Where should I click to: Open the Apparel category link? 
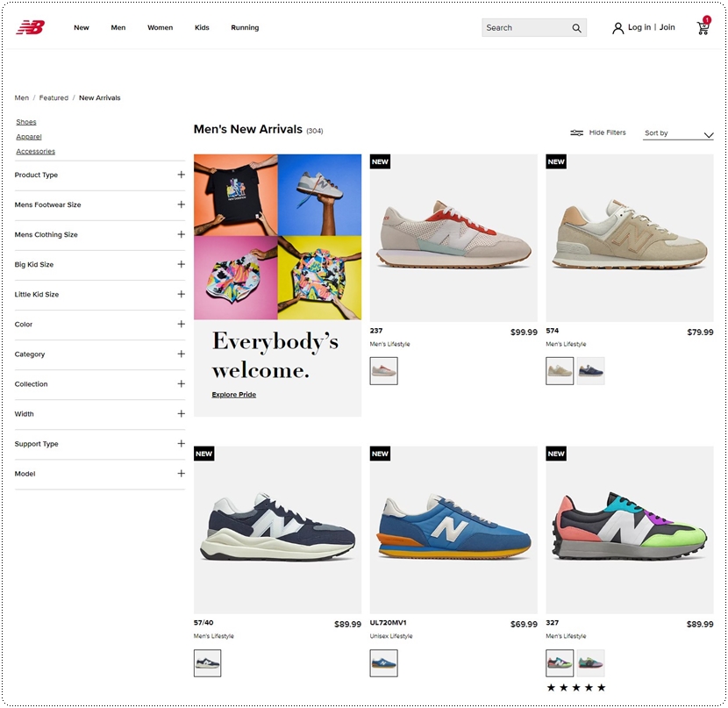pyautogui.click(x=29, y=137)
